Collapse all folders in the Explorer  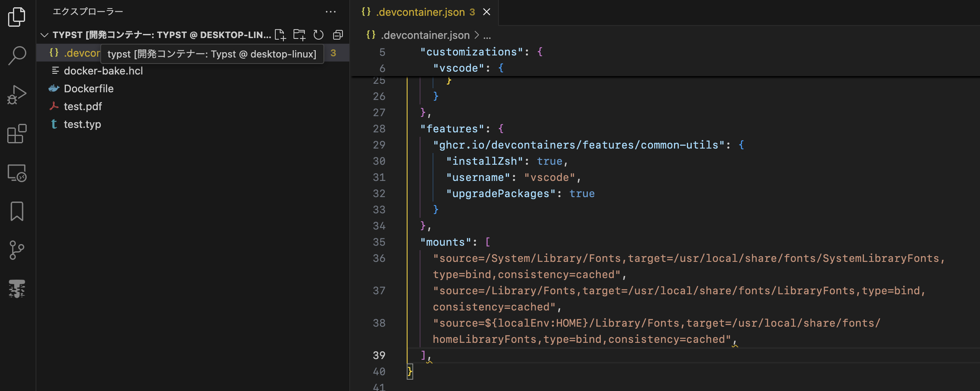(x=338, y=35)
